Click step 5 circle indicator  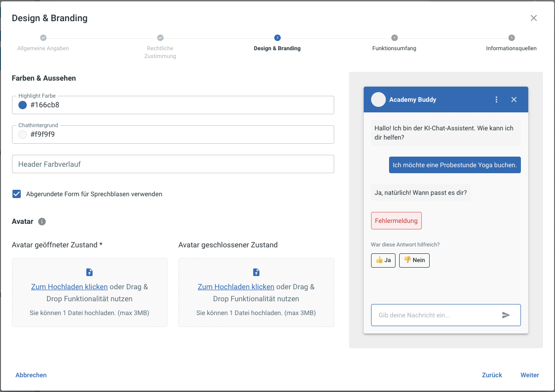pyautogui.click(x=512, y=38)
